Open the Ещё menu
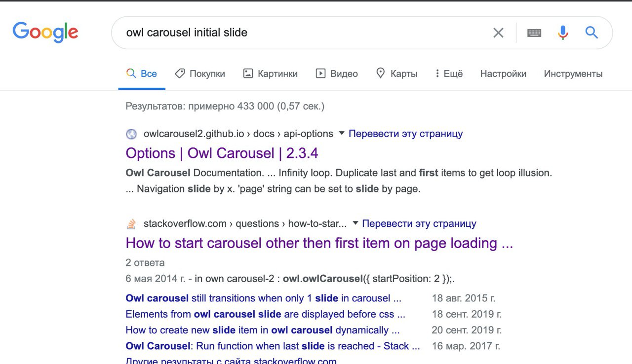Screen dimensions: 632x364 coord(449,74)
